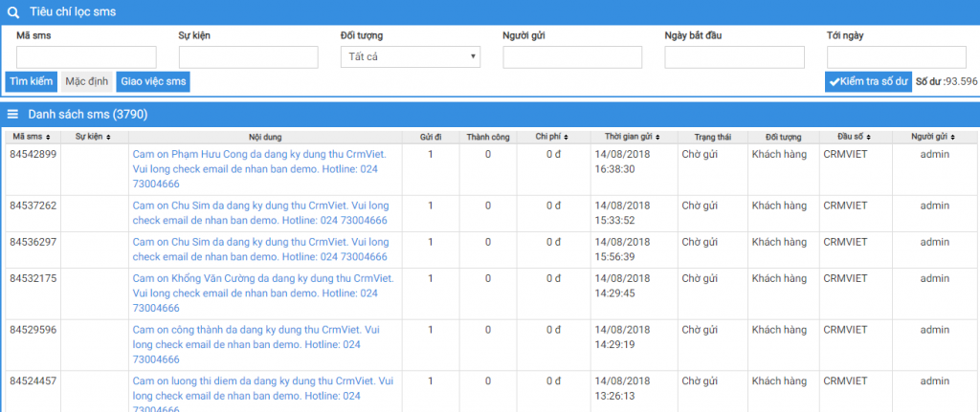The image size is (980, 412).
Task: Sort by Thời gian gửi column header
Action: (634, 137)
